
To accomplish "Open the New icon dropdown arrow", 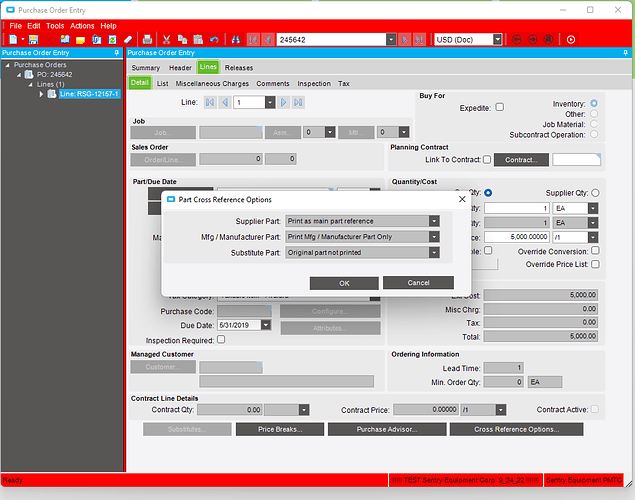I will click(x=23, y=40).
